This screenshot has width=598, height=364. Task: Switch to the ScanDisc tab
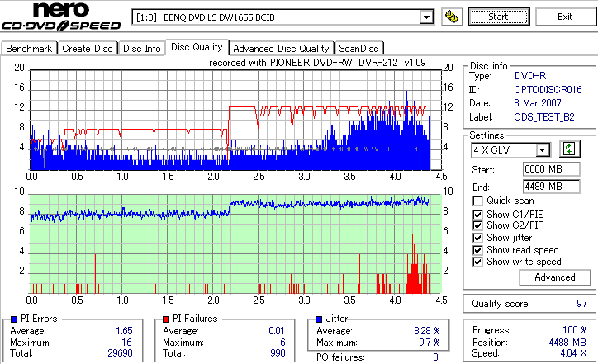[x=358, y=49]
